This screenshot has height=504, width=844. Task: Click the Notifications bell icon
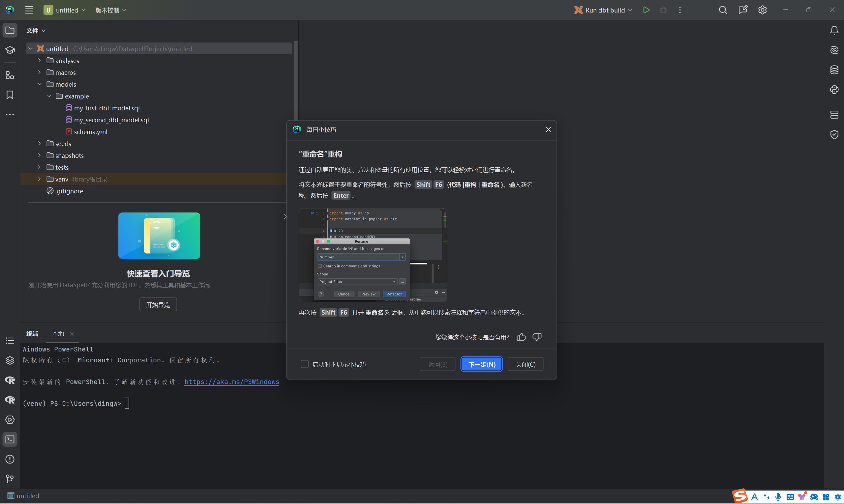click(834, 31)
